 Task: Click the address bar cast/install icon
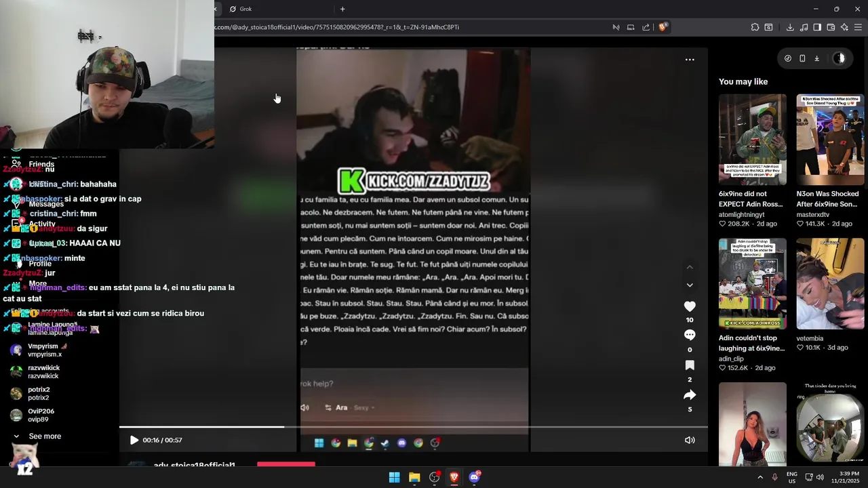pos(631,27)
